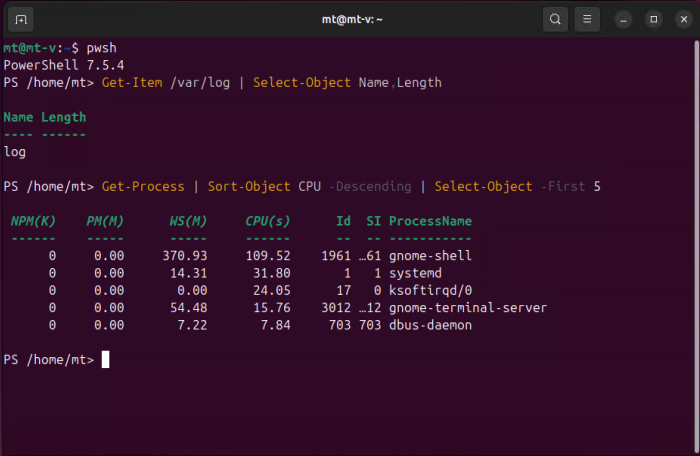
Task: Click the working set value 370.93
Action: point(185,256)
